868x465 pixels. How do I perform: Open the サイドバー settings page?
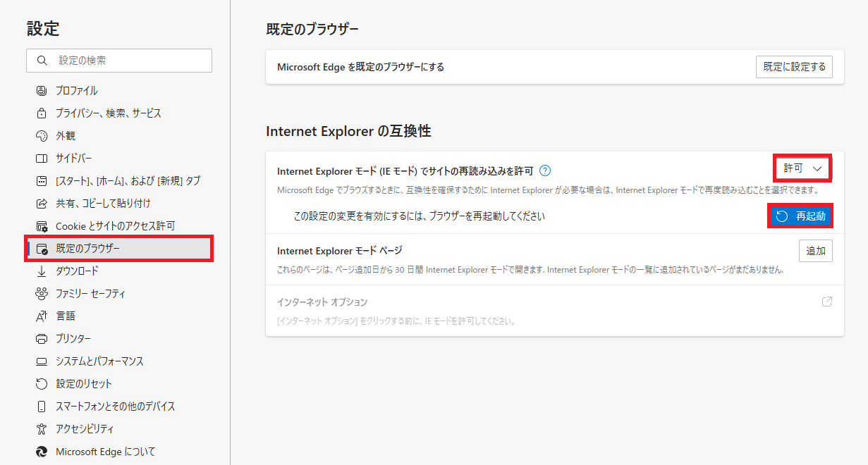(x=74, y=159)
